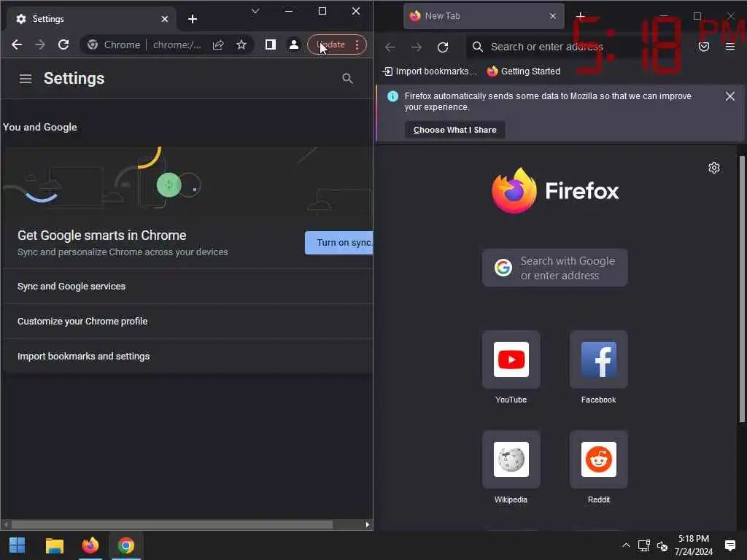Open Windows notification center

coord(729,545)
